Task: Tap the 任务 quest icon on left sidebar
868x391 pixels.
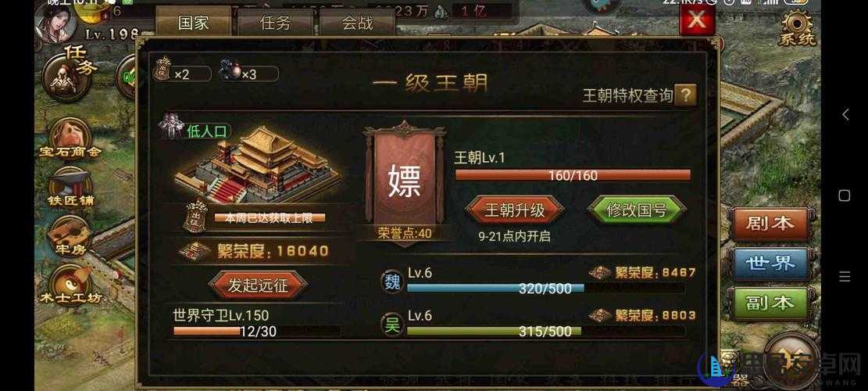Action: pos(69,75)
